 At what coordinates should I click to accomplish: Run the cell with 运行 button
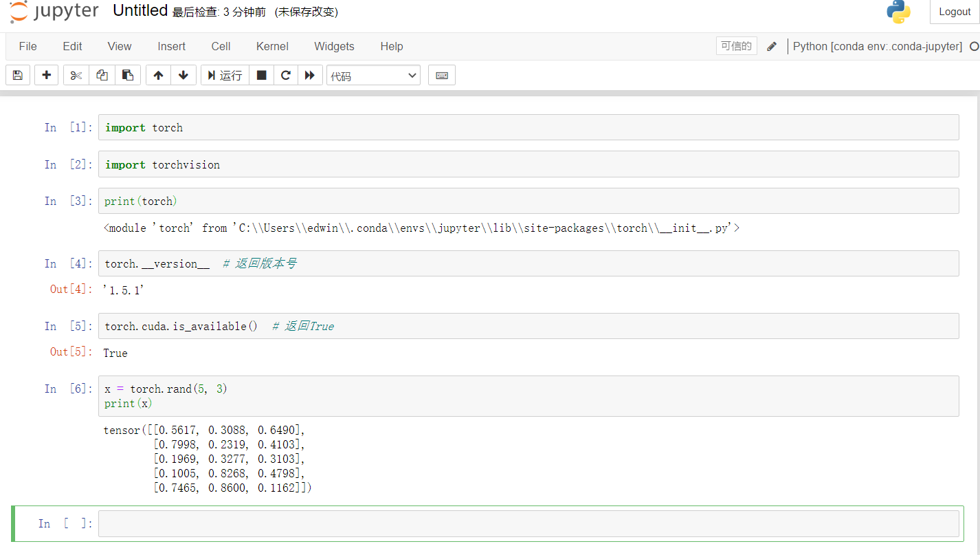pyautogui.click(x=225, y=75)
